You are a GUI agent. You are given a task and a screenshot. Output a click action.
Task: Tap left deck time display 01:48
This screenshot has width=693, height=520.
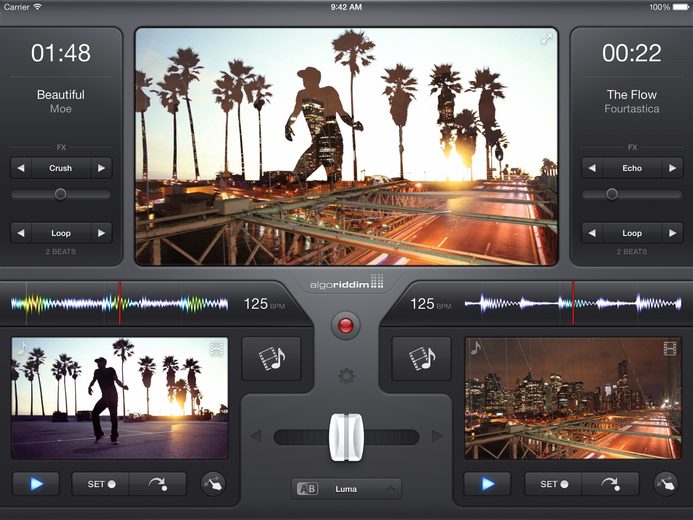[61, 53]
